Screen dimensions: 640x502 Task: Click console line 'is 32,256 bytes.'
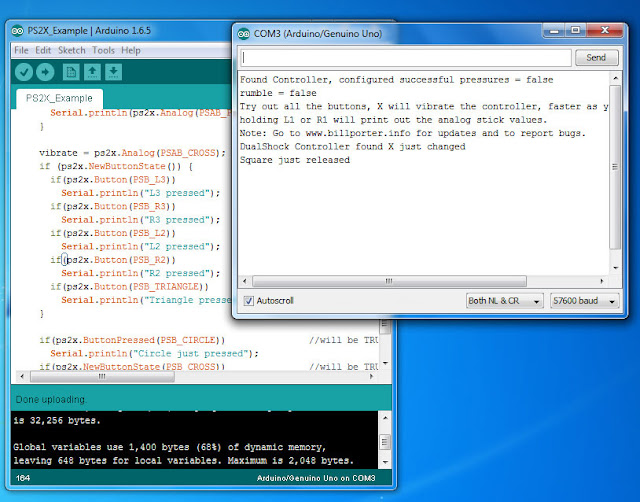57,420
